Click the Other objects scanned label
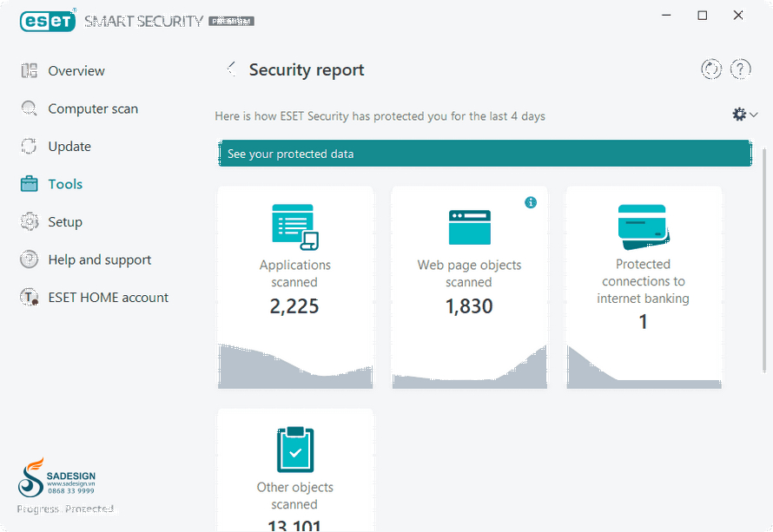 294,496
